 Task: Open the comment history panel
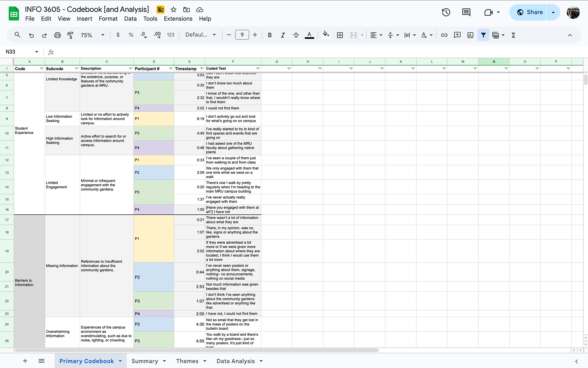(466, 12)
